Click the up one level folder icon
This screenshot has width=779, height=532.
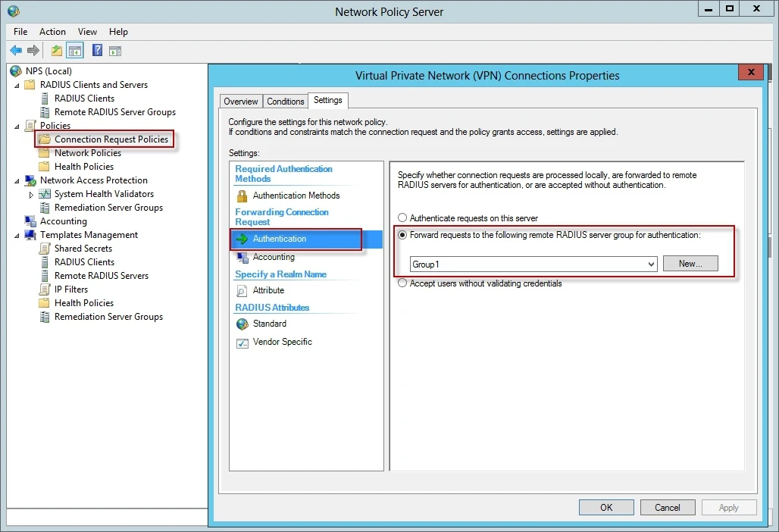click(56, 51)
